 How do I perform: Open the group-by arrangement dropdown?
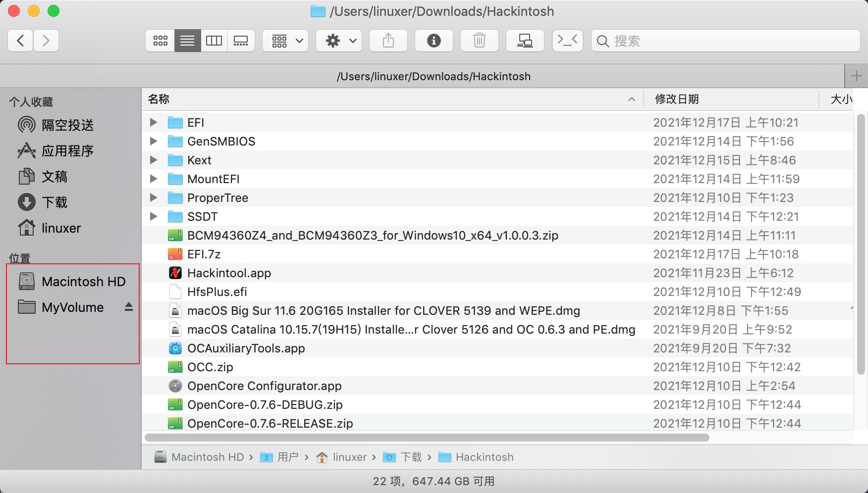point(286,41)
